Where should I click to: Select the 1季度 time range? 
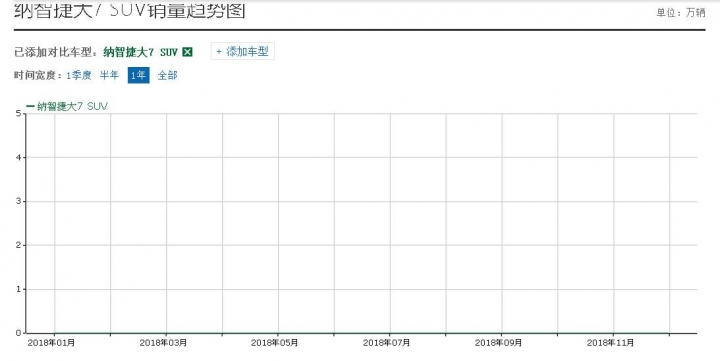point(79,75)
